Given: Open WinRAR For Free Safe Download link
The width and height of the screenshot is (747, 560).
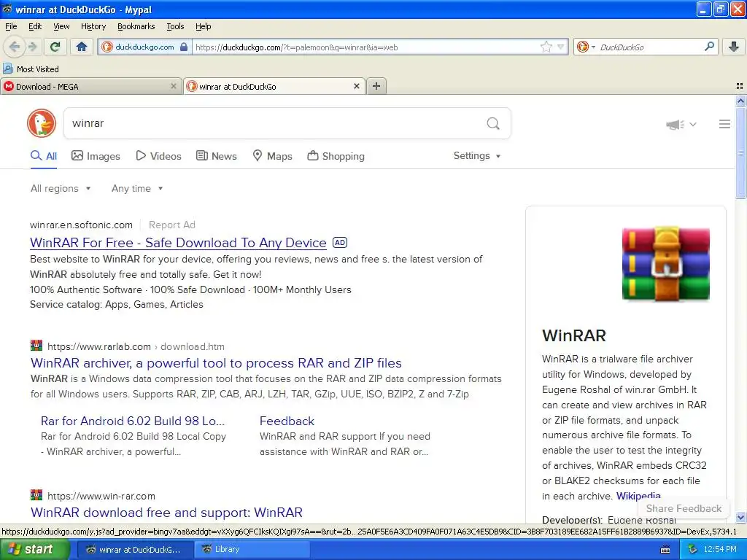Looking at the screenshot, I should click(x=178, y=243).
